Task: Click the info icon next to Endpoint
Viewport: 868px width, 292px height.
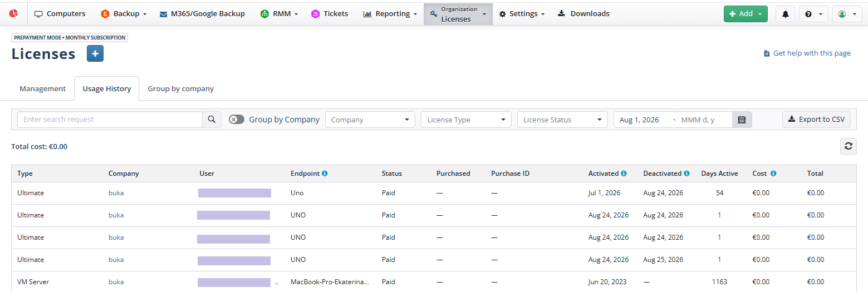Action: pos(325,174)
